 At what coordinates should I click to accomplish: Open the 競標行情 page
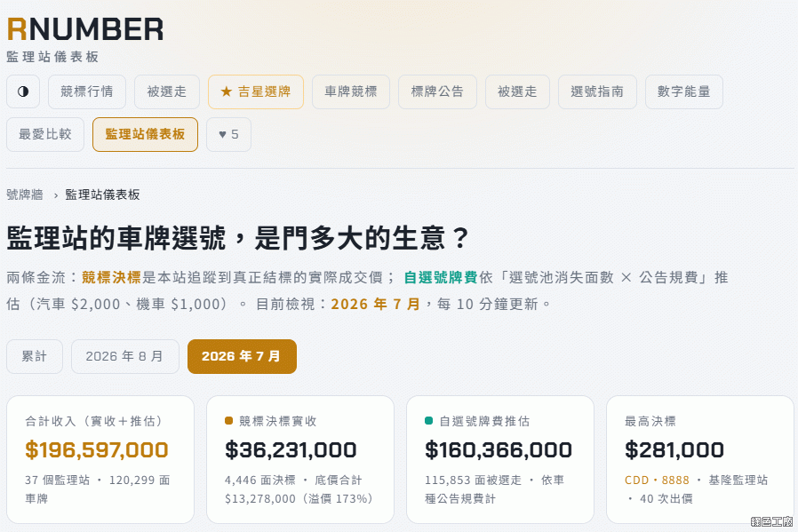pos(87,91)
